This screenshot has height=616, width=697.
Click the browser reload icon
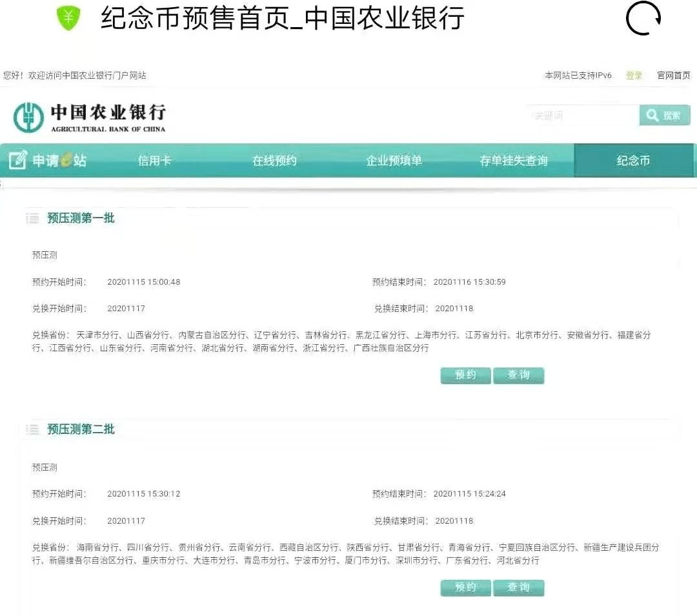pyautogui.click(x=643, y=18)
